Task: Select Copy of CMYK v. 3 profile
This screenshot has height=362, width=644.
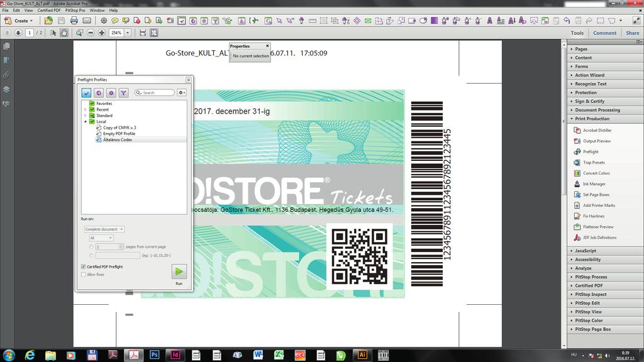Action: 119,128
